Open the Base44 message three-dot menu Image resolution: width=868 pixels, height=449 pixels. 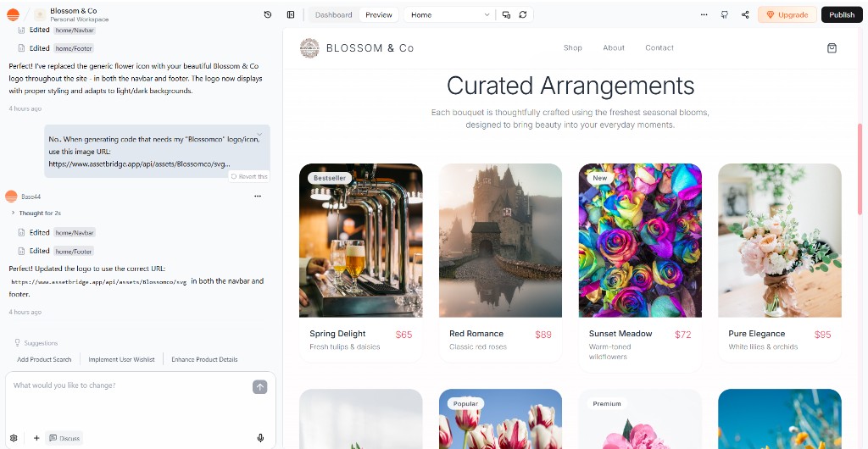pos(258,197)
